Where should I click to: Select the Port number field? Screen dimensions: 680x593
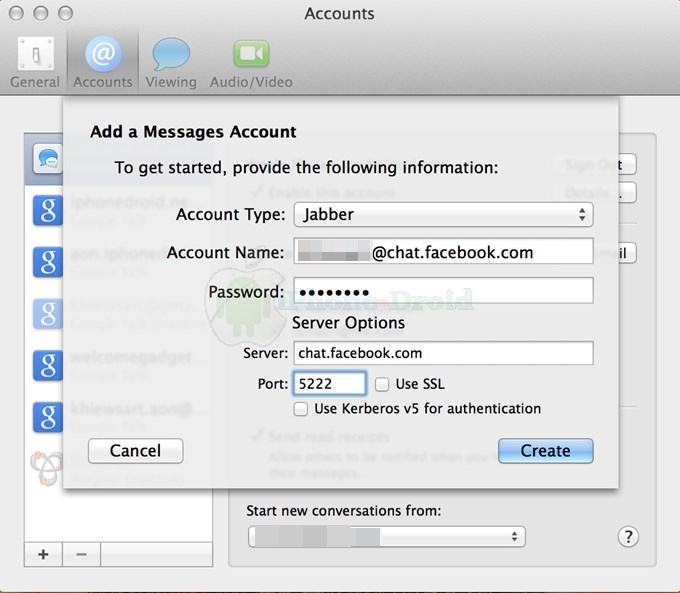[329, 384]
